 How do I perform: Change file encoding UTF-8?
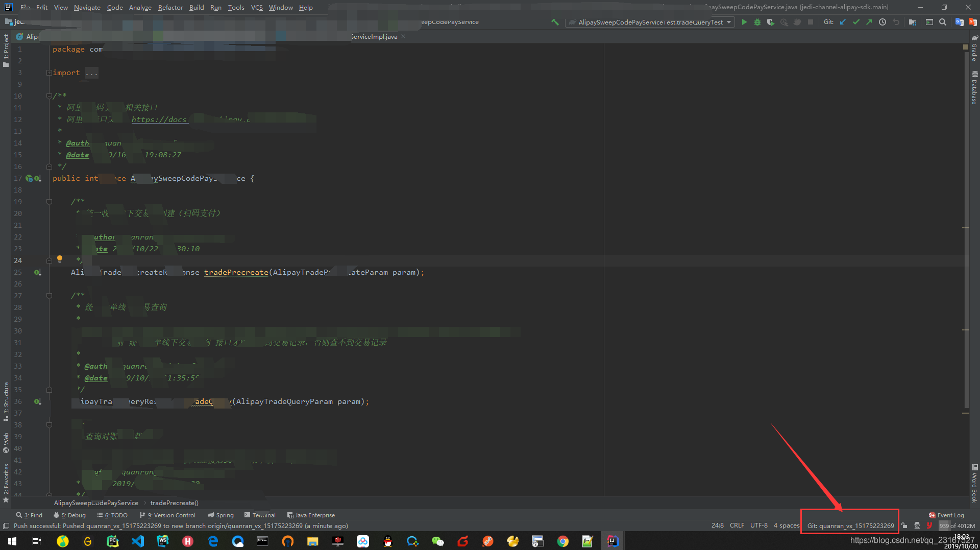pos(758,525)
